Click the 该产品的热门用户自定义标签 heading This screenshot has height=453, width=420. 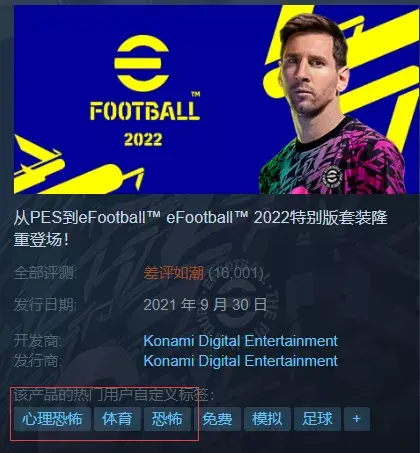(114, 395)
